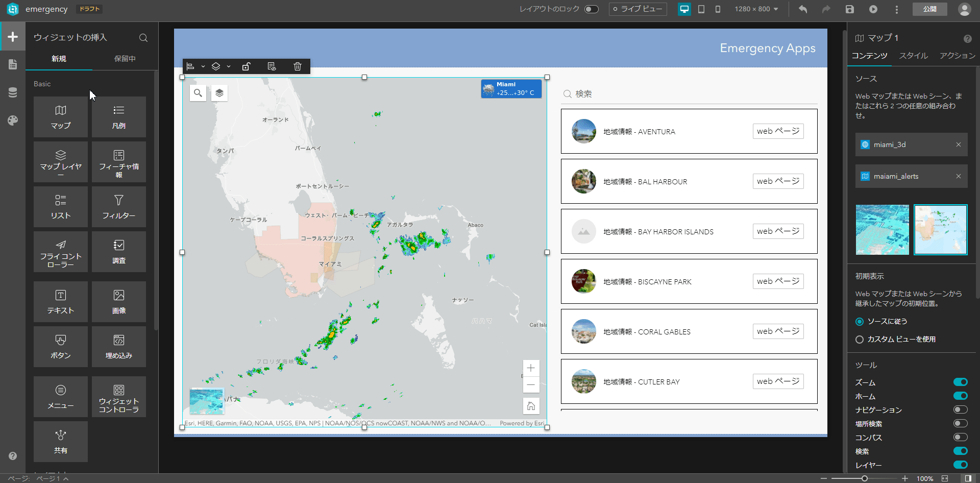Open web ページ for CORAL GABLES

coord(778,331)
